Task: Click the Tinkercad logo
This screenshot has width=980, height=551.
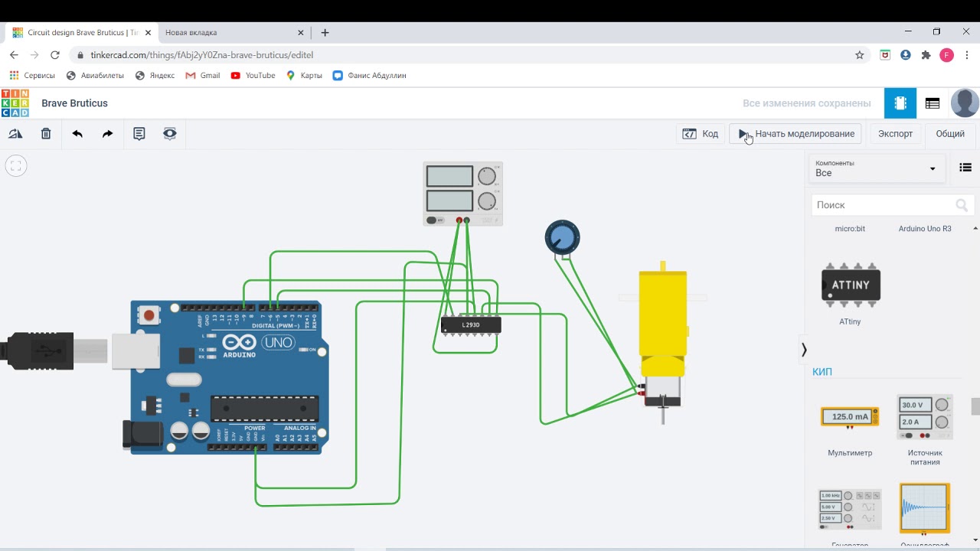Action: point(15,103)
